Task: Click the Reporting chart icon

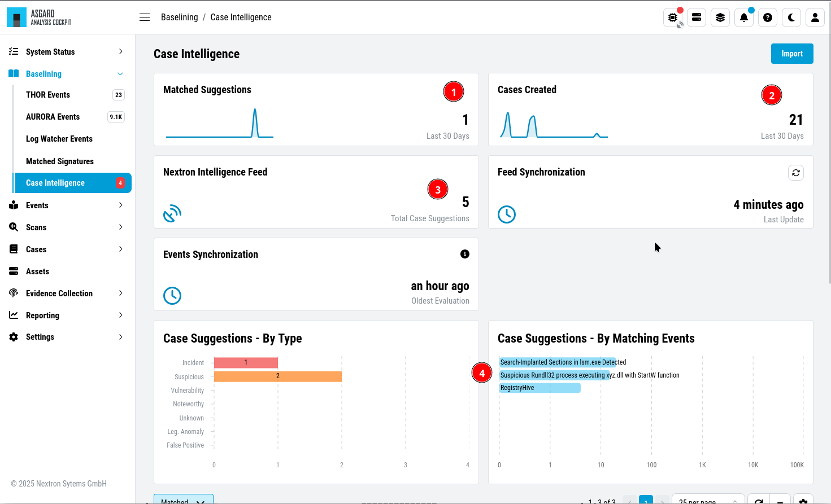Action: point(14,315)
